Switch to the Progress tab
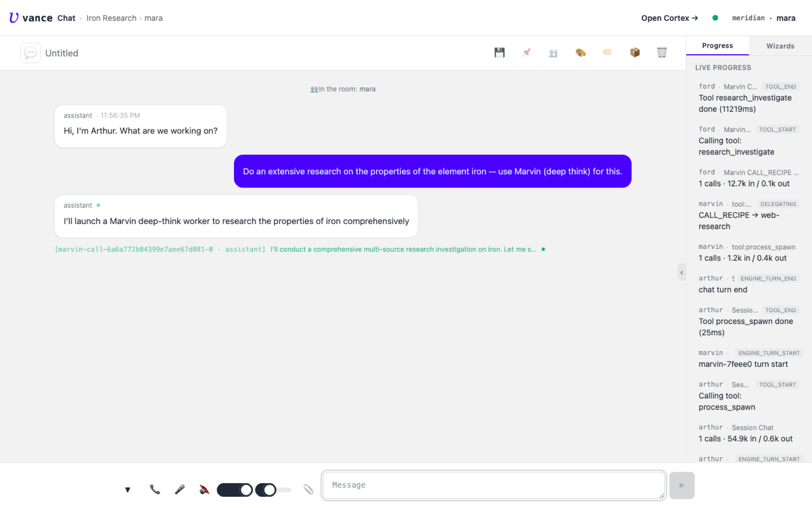Screen dimensions: 812x508 [x=717, y=46]
